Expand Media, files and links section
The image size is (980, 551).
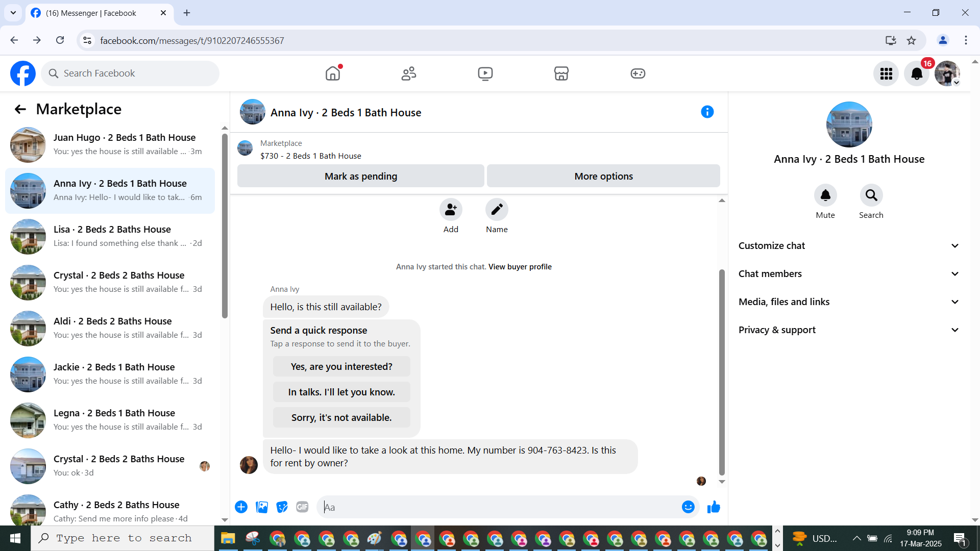click(849, 302)
